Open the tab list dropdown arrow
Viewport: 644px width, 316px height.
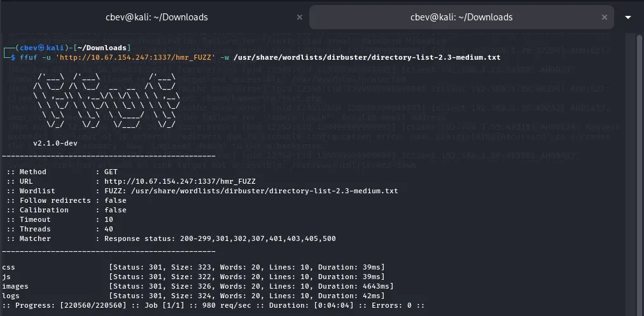tap(629, 17)
